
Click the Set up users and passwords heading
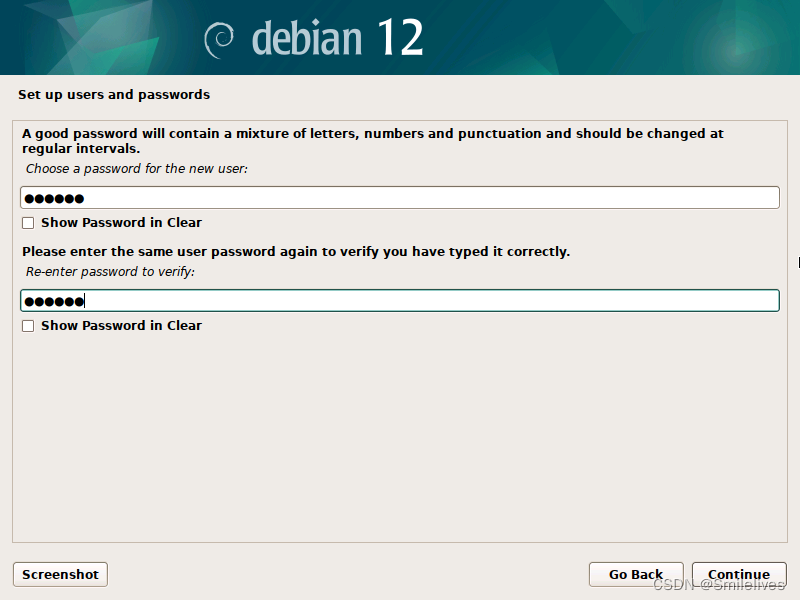tap(113, 94)
